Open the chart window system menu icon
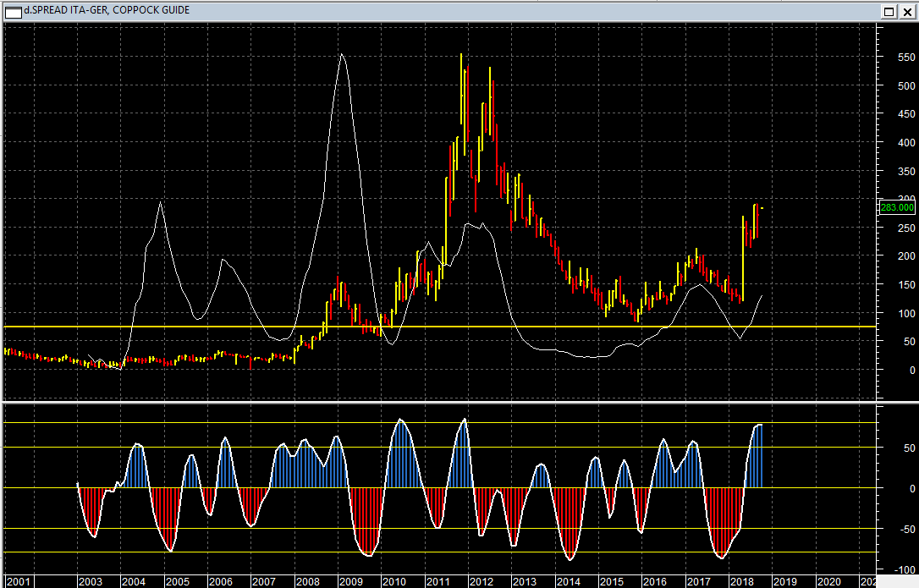The image size is (919, 588). click(13, 11)
